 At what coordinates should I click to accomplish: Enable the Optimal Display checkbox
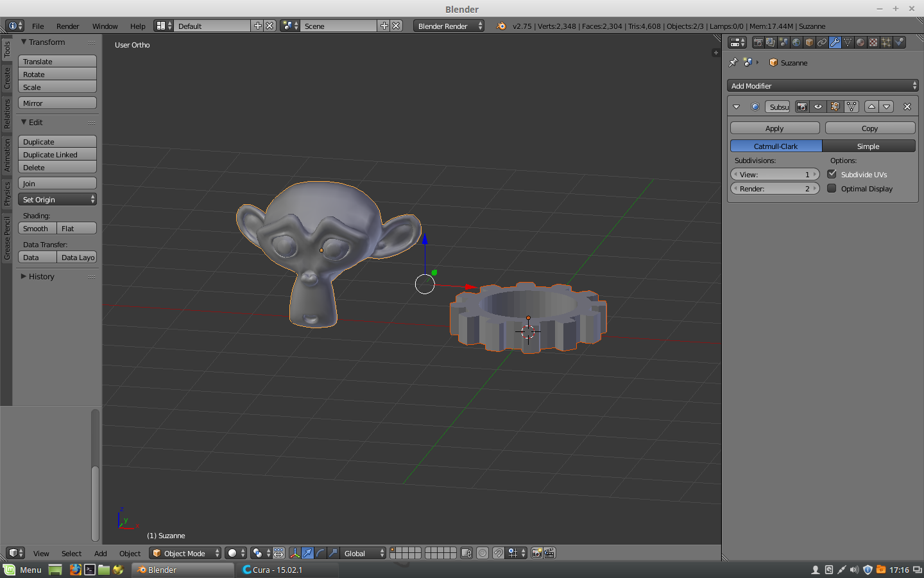click(832, 188)
